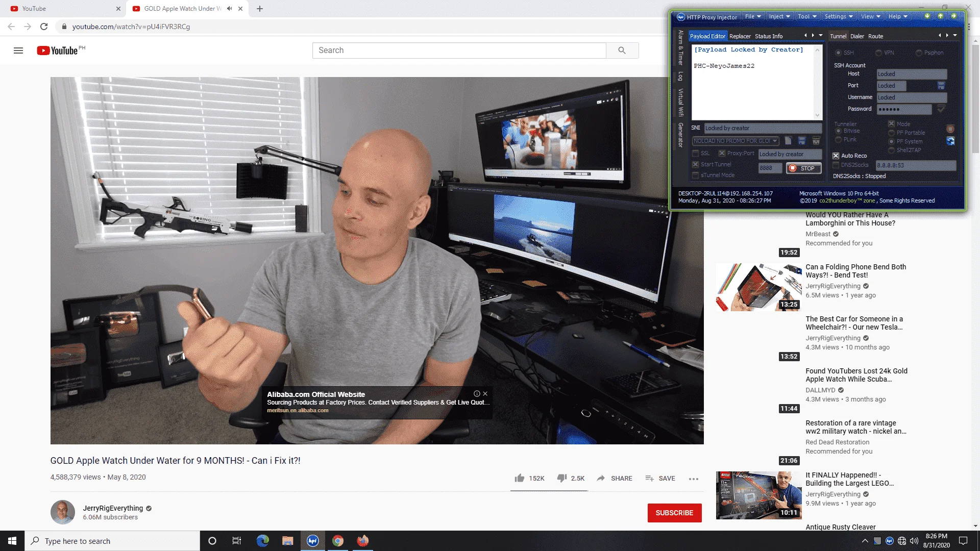The image size is (980, 551).
Task: Open the Settings dropdown menu in HTTP Proxy Injector
Action: pyautogui.click(x=839, y=17)
